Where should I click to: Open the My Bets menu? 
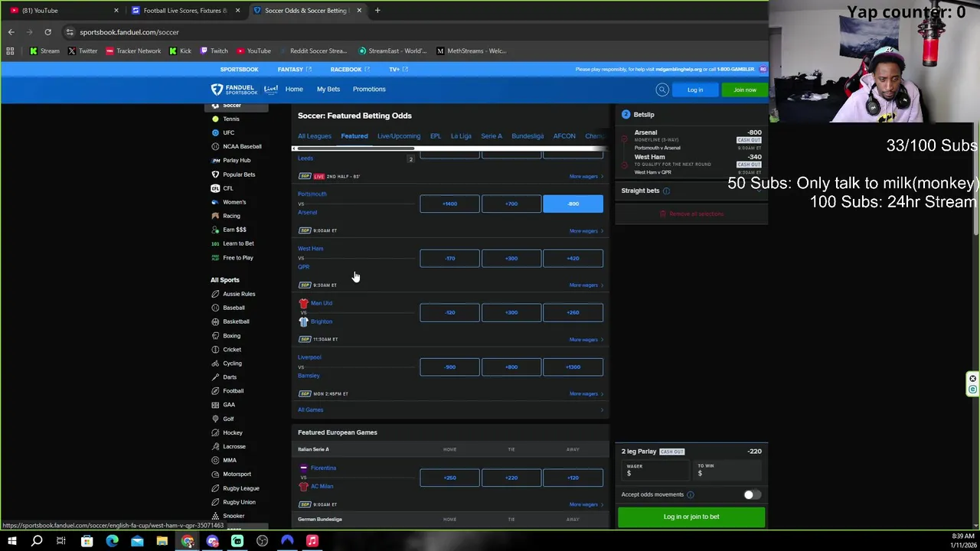click(x=328, y=90)
